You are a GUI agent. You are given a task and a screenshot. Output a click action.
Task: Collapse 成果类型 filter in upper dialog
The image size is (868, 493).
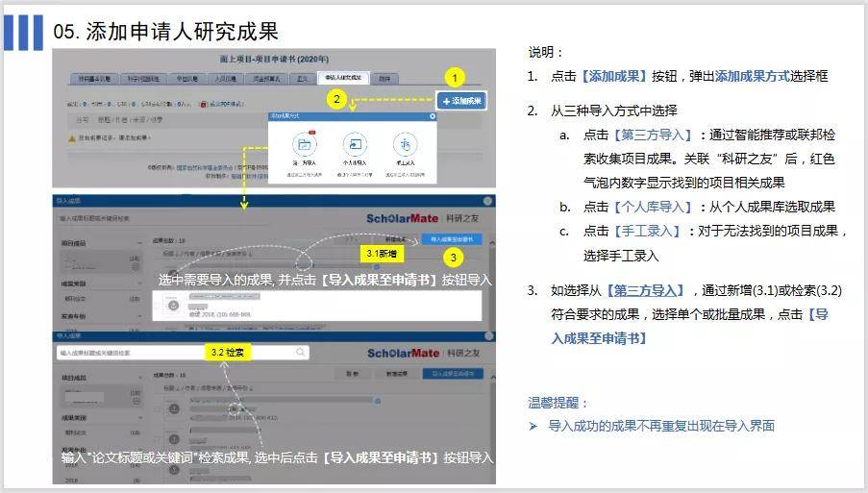(x=139, y=283)
